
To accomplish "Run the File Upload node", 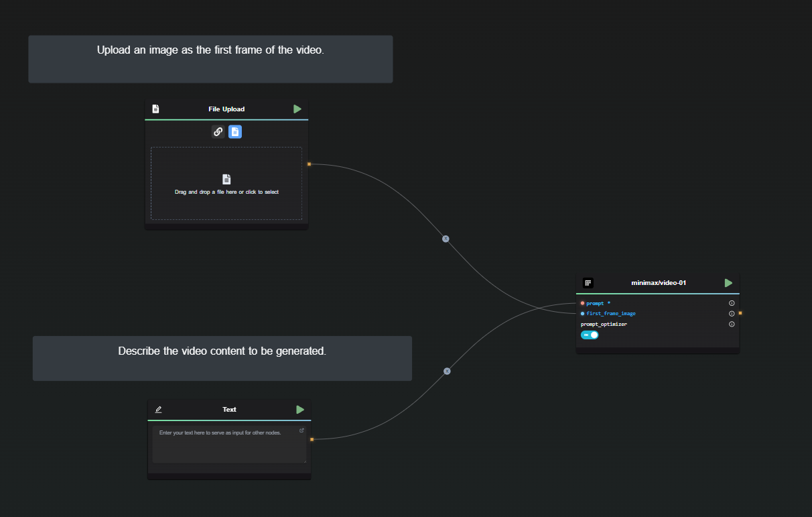I will tap(297, 109).
